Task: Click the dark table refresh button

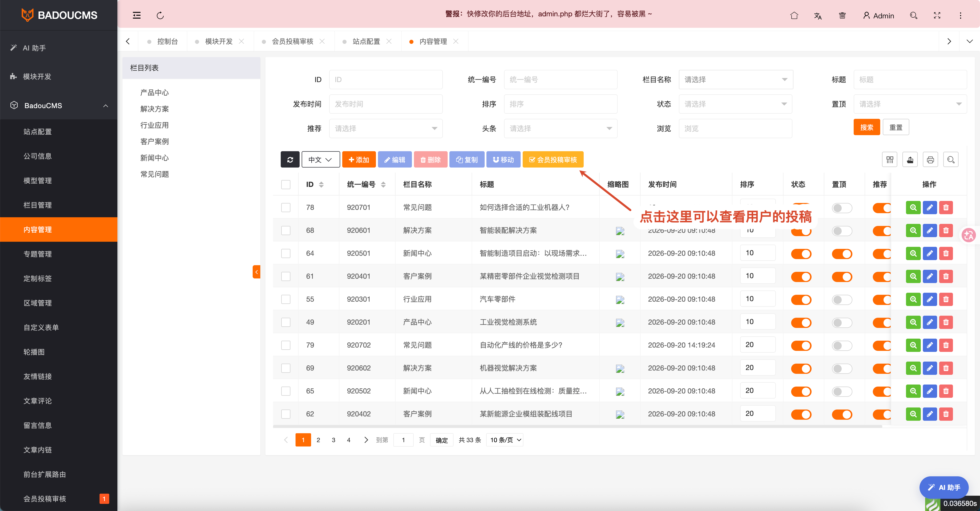Action: click(290, 160)
